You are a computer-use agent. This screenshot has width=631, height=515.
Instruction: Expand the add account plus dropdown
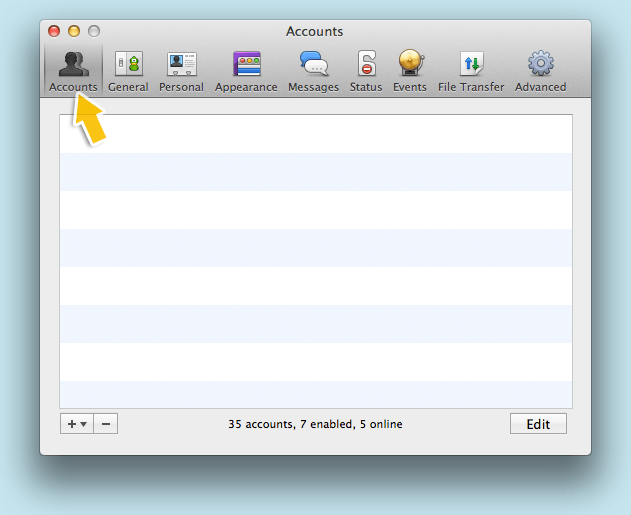[77, 424]
